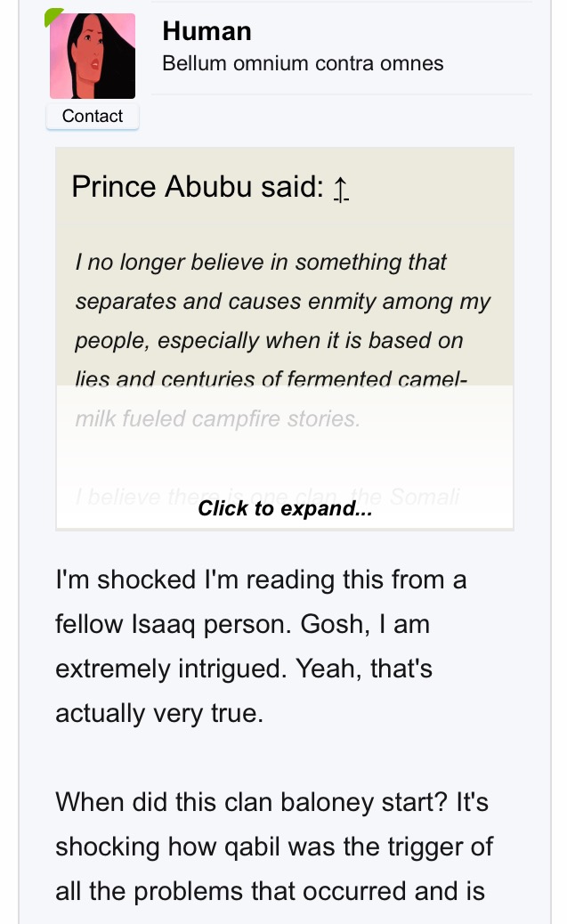Click the line "When did this clan baloney start?"
Viewport: 567px width, 924px height.
tap(253, 802)
